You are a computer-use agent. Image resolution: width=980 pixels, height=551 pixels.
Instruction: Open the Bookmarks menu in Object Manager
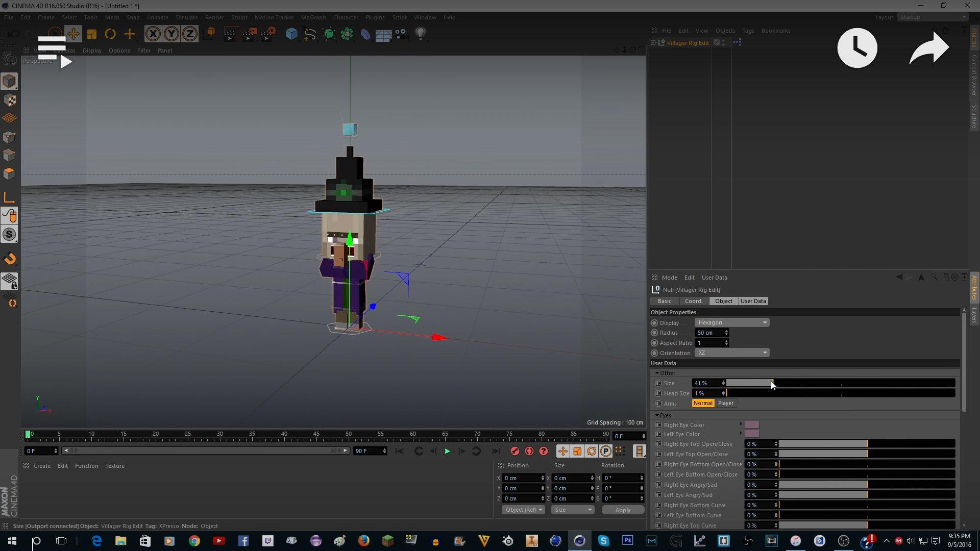pos(776,31)
